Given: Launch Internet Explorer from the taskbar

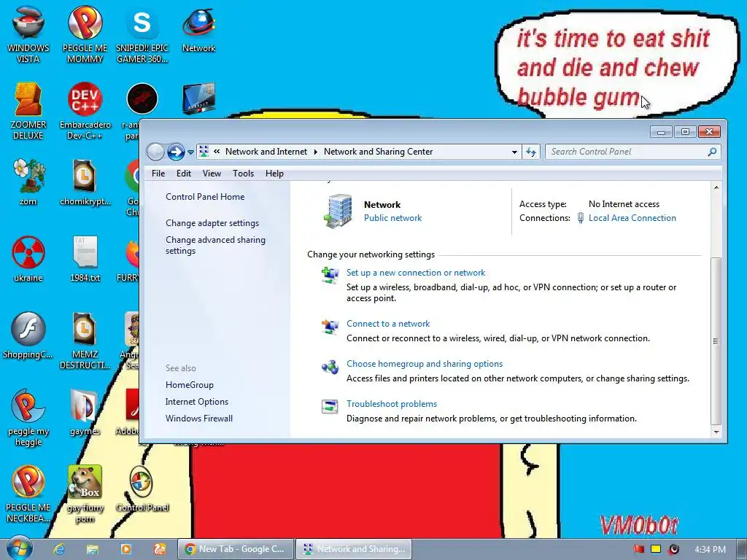Looking at the screenshot, I should pos(59,549).
